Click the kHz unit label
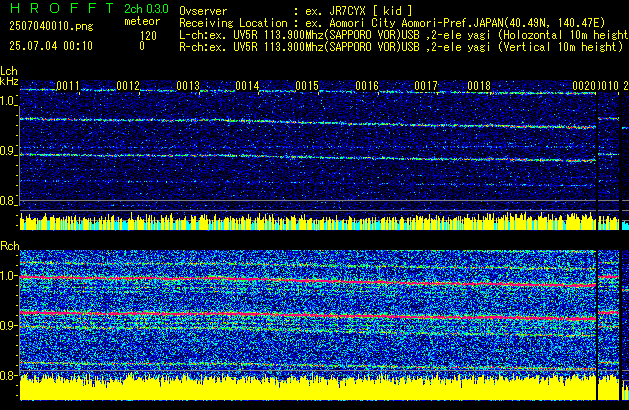This screenshot has height=410, width=629. 9,81
